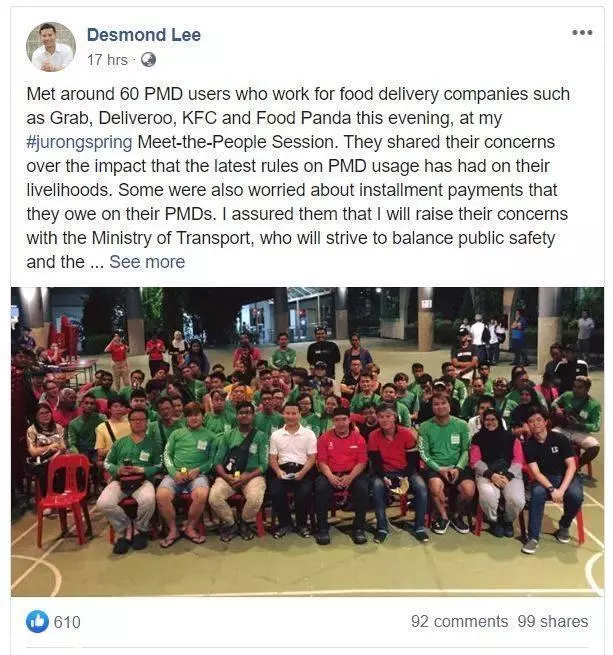Viewport: 613px width, 655px height.
Task: View the 610 reactions count
Action: (67, 622)
